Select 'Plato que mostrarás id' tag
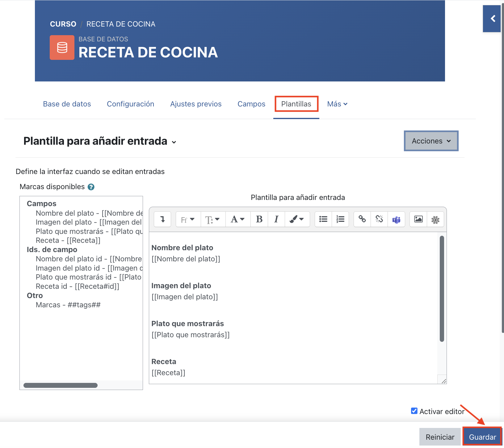This screenshot has width=504, height=448. pyautogui.click(x=89, y=277)
